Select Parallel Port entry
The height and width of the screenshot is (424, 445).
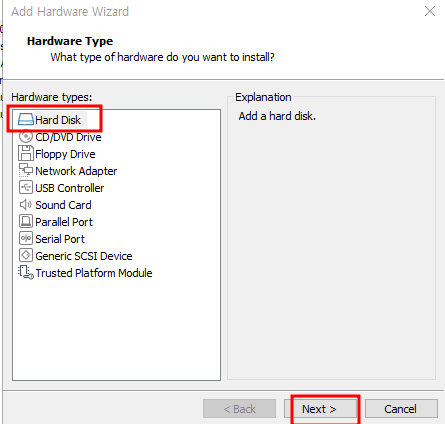tap(64, 222)
